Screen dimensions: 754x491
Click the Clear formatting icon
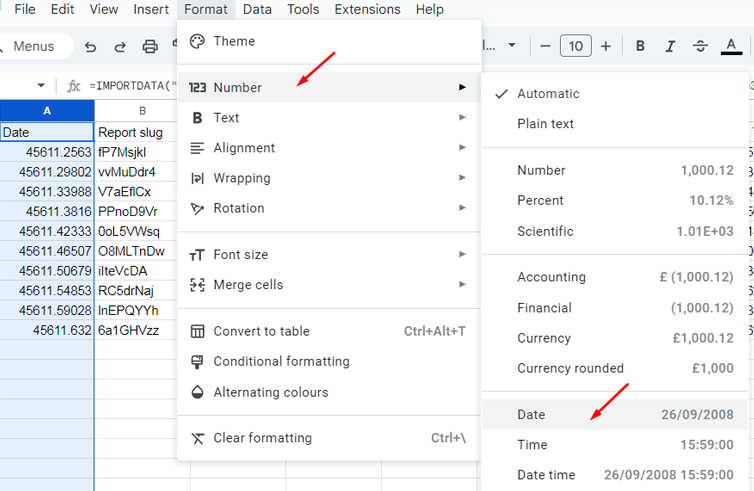point(198,438)
